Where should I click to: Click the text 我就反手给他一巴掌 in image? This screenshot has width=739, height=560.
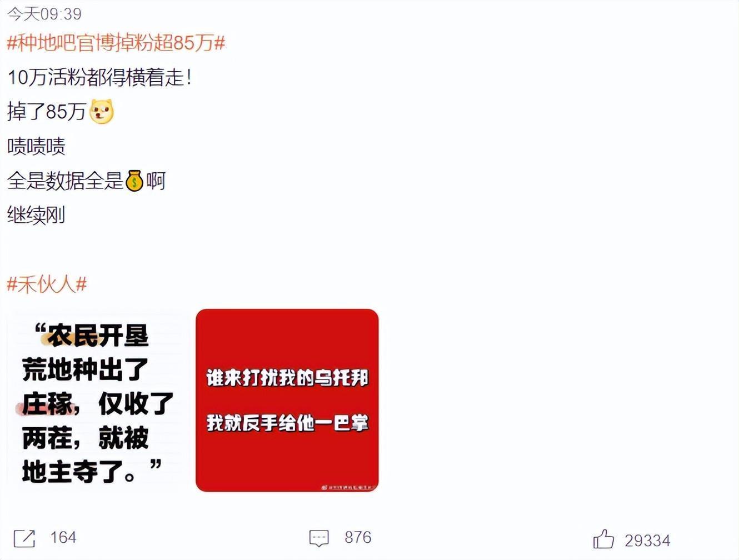tap(287, 423)
